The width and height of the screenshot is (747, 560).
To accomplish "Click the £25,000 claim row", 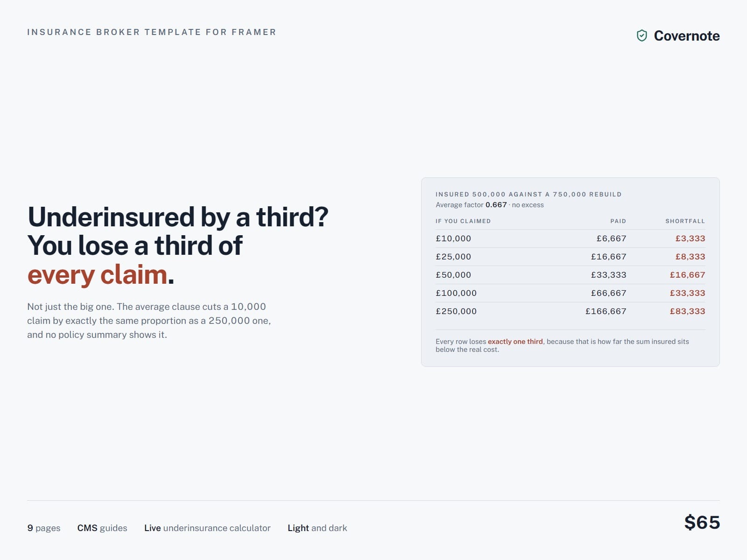I will tap(570, 257).
